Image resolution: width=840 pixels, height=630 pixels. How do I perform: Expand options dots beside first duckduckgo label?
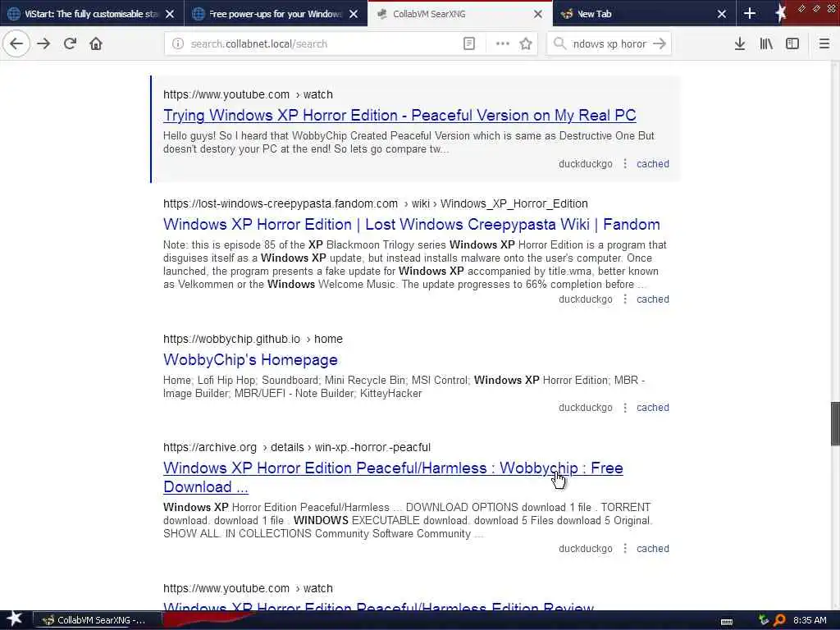(624, 164)
